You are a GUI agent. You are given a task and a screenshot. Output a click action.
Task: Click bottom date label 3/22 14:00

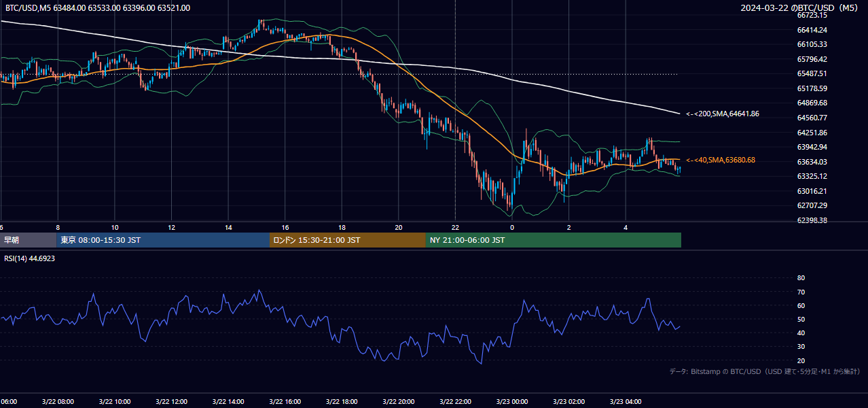click(228, 401)
